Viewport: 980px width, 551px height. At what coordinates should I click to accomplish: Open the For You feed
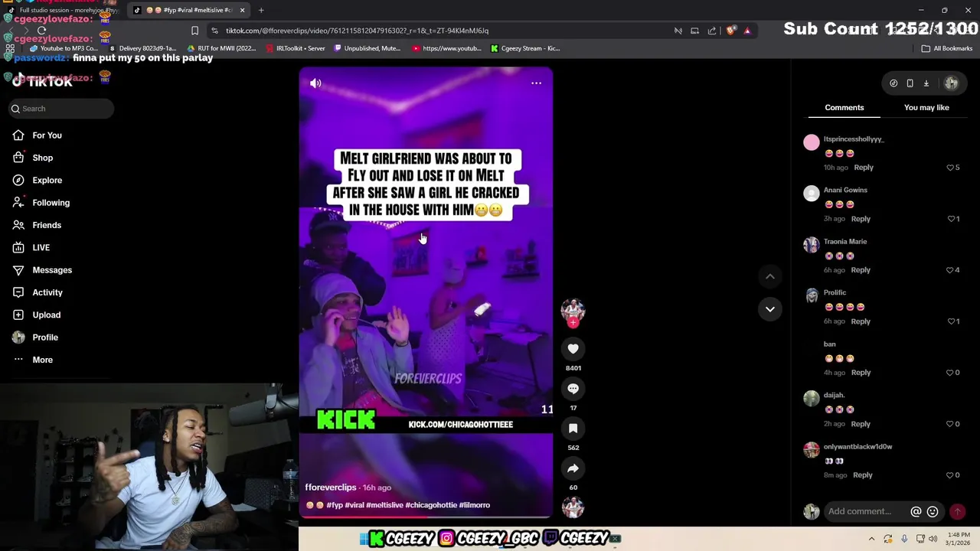(47, 135)
